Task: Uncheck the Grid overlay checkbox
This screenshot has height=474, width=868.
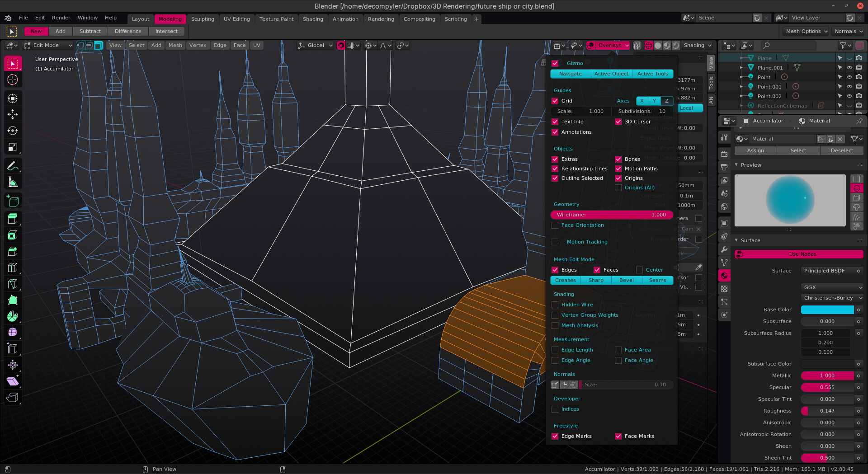Action: (555, 101)
